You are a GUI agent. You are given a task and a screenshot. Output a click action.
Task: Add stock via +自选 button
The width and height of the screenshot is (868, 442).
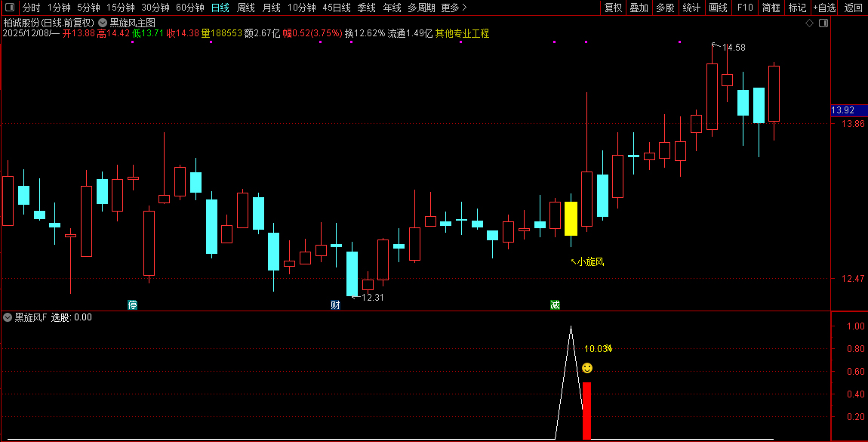pos(824,8)
